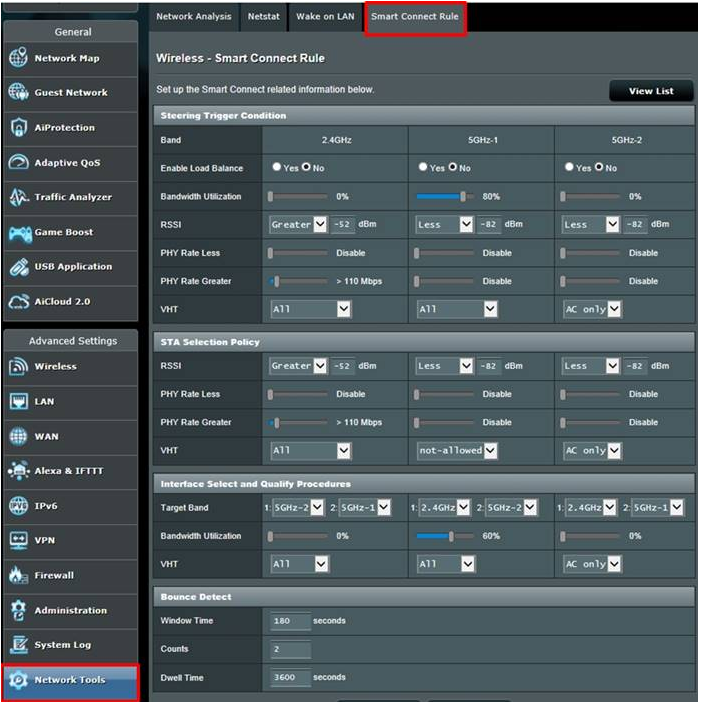Screen dimensions: 705x702
Task: Click Bounce Detect Counts field
Action: point(290,649)
